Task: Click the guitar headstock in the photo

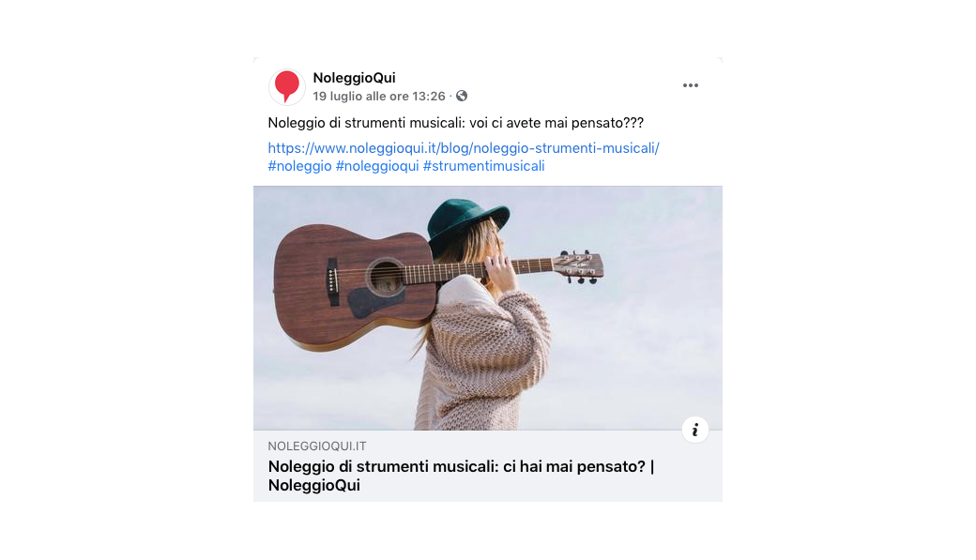Action: point(578,267)
